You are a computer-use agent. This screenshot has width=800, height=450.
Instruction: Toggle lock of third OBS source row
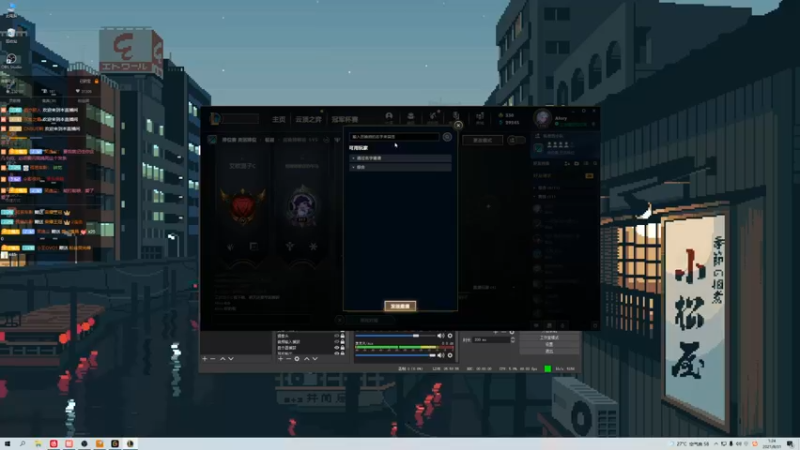[342, 348]
